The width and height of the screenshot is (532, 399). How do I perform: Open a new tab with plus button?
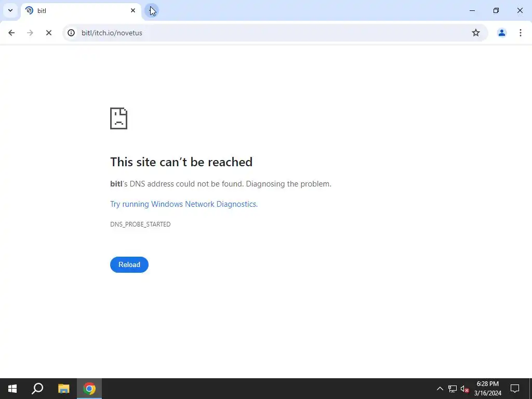[x=151, y=10]
